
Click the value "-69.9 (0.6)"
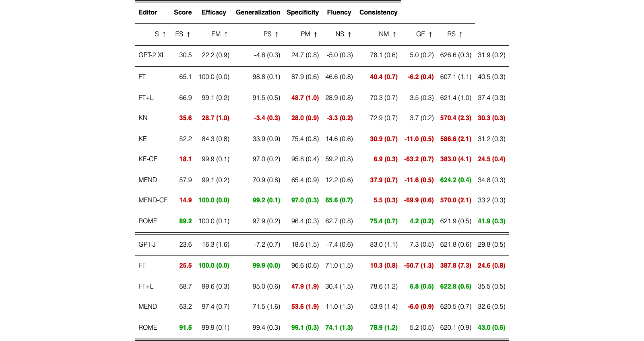[419, 200]
